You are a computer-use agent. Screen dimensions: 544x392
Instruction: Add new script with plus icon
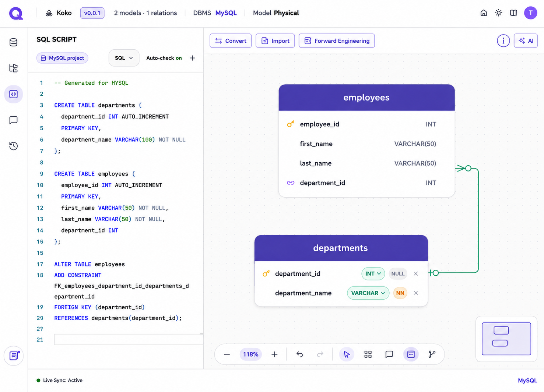point(192,58)
